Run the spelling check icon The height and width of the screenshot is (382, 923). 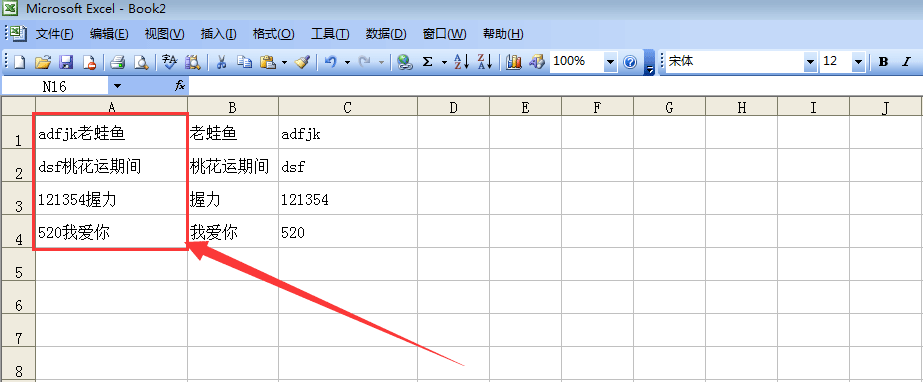170,62
